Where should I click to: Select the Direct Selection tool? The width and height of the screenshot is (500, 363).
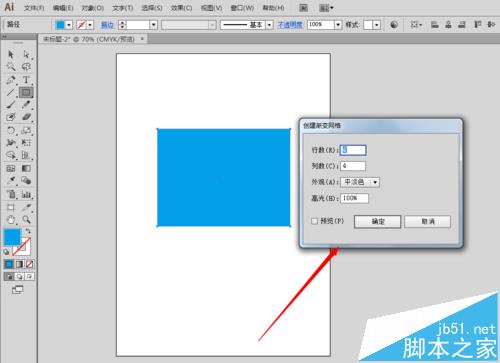(x=26, y=54)
